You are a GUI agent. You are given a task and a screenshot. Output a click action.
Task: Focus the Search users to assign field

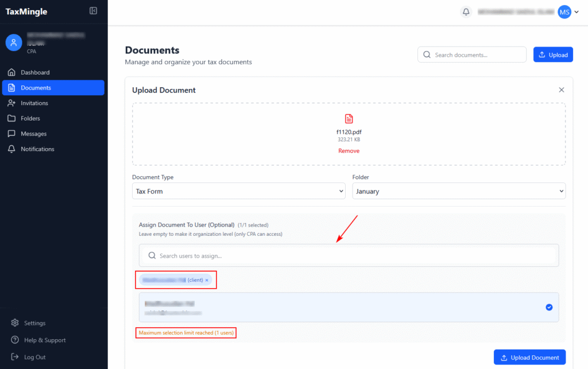pos(349,255)
